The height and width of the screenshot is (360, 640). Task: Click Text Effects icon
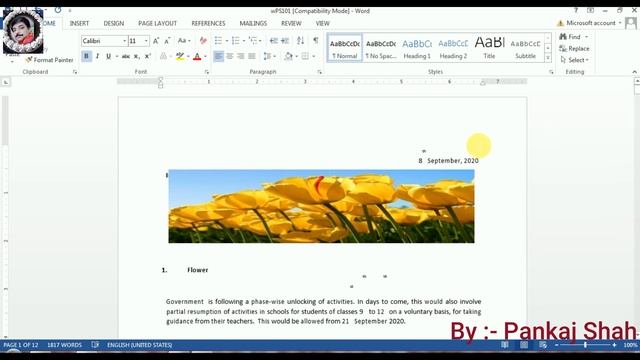point(163,56)
